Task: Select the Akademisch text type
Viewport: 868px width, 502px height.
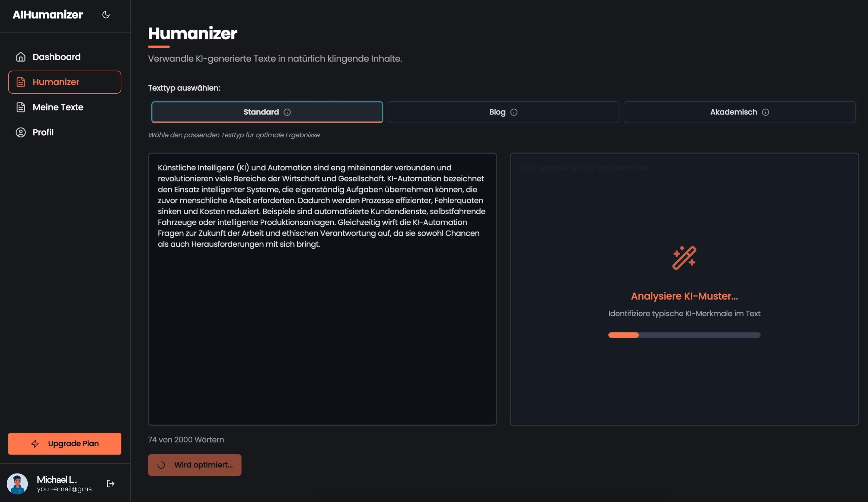Action: (733, 112)
